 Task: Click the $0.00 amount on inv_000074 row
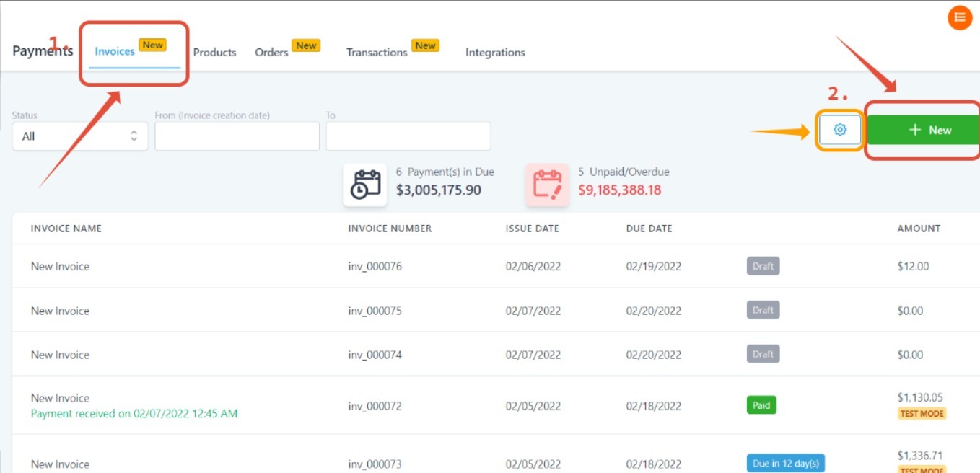(910, 355)
